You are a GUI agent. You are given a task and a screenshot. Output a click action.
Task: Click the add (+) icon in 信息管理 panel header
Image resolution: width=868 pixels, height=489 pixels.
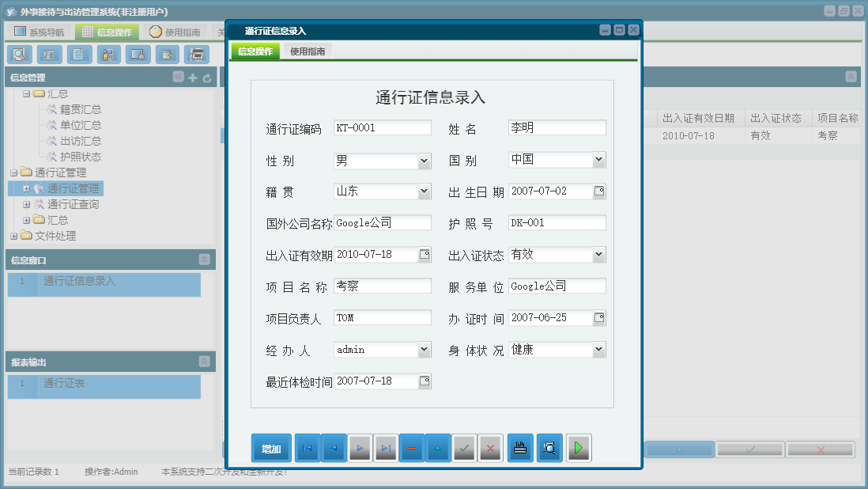193,77
